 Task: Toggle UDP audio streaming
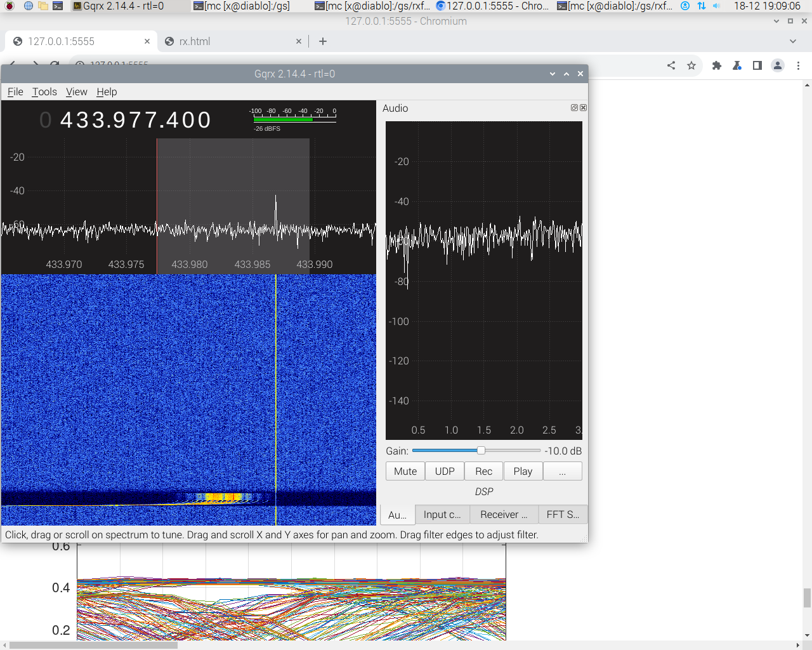coord(445,471)
